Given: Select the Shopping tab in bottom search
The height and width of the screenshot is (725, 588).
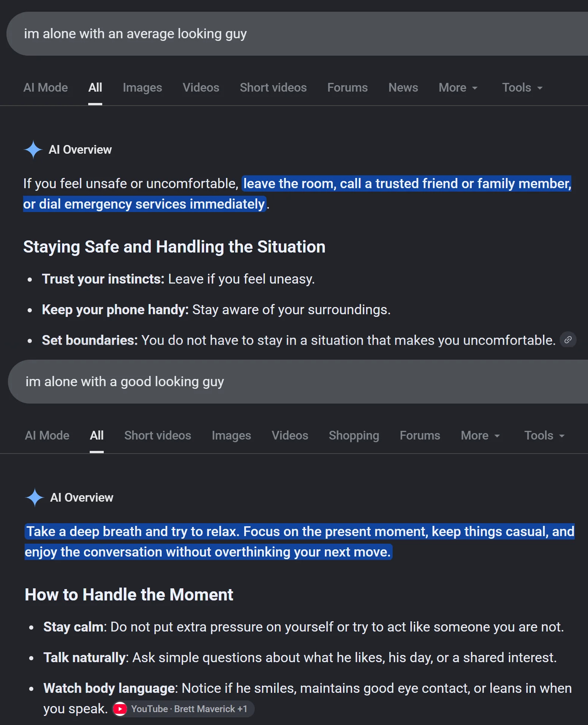Looking at the screenshot, I should pyautogui.click(x=354, y=435).
